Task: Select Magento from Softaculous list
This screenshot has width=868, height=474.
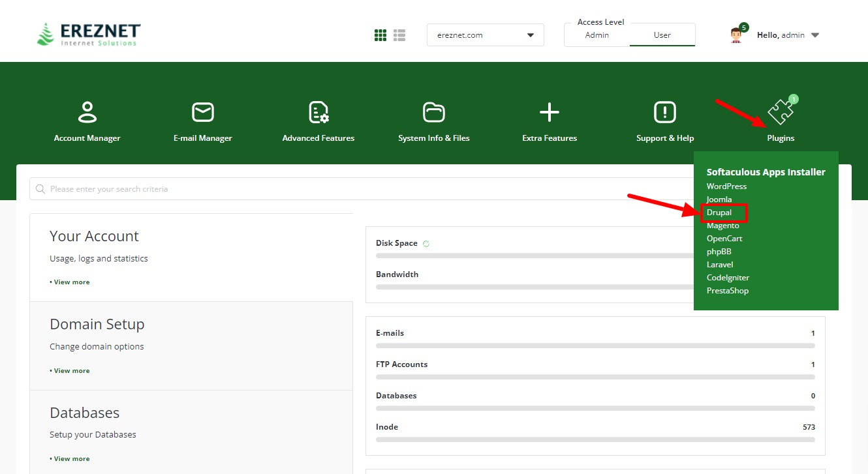Action: (x=723, y=226)
